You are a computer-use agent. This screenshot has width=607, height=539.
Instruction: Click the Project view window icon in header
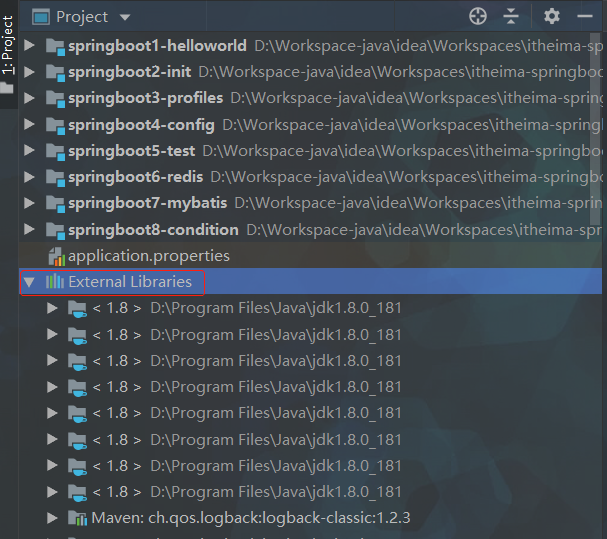point(41,17)
